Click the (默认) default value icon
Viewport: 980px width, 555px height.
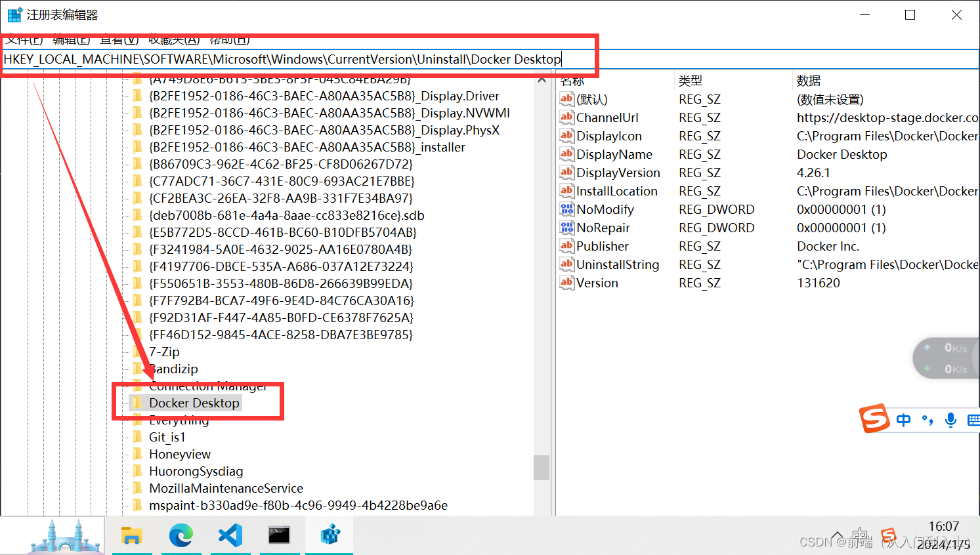point(566,98)
